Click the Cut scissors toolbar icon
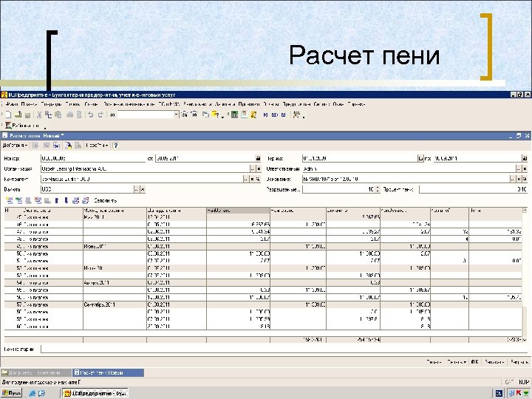532x399 pixels. pyautogui.click(x=39, y=115)
